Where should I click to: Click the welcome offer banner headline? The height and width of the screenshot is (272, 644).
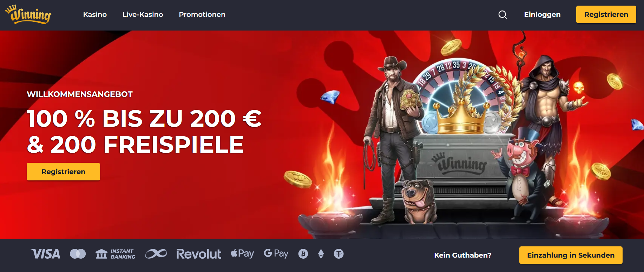pos(144,131)
